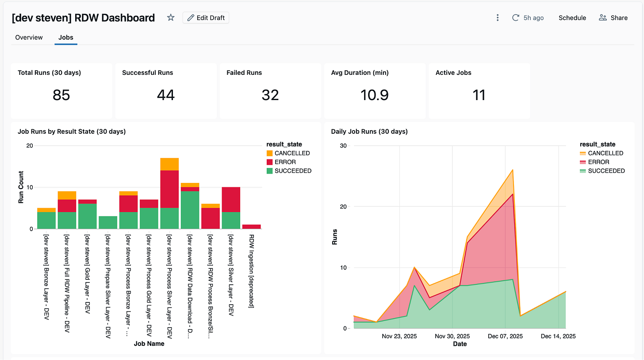This screenshot has width=644, height=360.
Task: Click the Active Jobs value 11
Action: coord(479,95)
